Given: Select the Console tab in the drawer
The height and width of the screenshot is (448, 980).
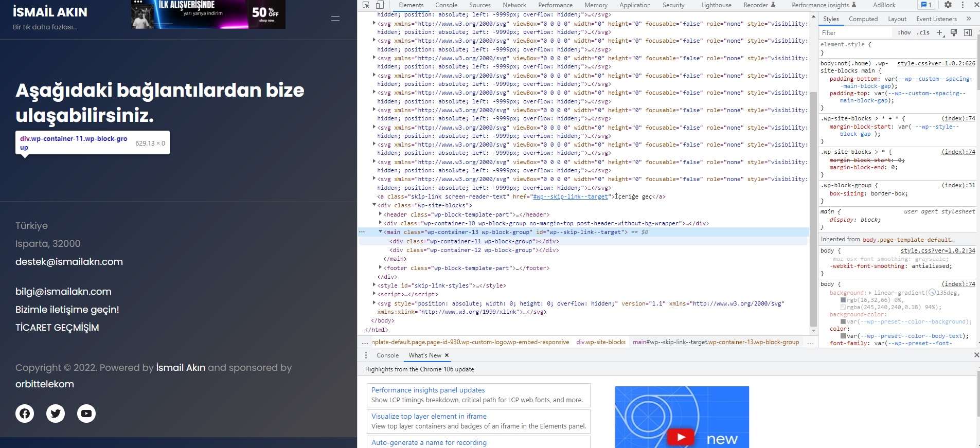Looking at the screenshot, I should 387,355.
